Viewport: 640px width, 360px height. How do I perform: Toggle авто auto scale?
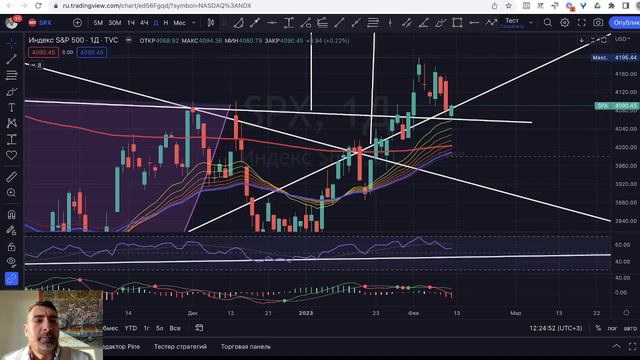pyautogui.click(x=630, y=328)
